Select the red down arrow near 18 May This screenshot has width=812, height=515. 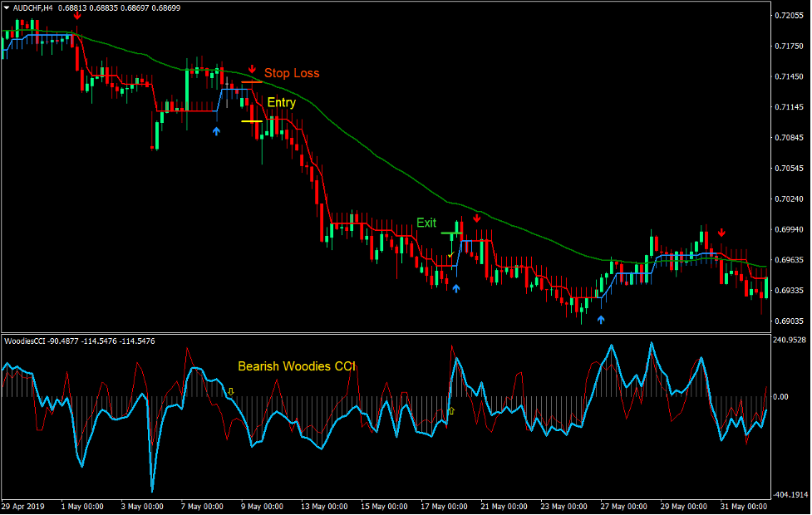477,218
